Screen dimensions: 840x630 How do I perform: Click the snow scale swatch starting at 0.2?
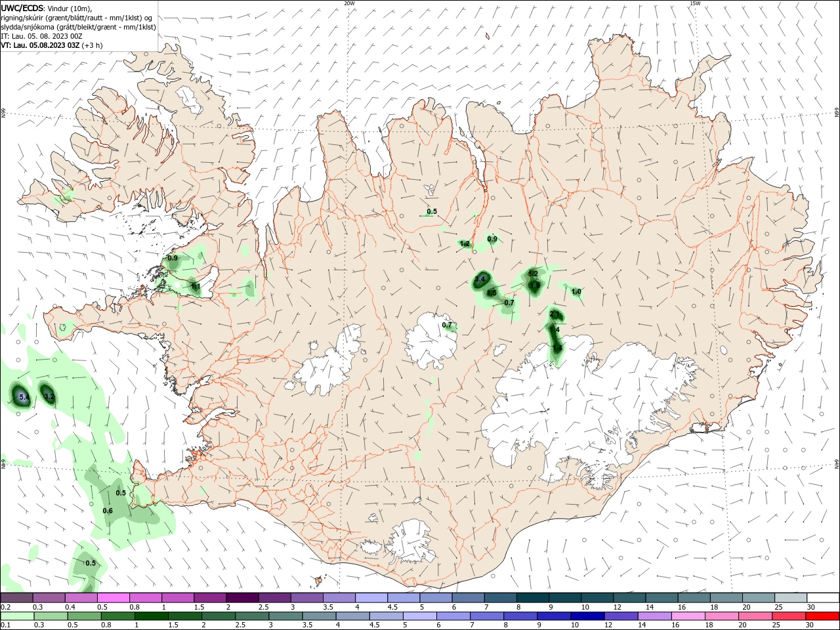pos(16,597)
